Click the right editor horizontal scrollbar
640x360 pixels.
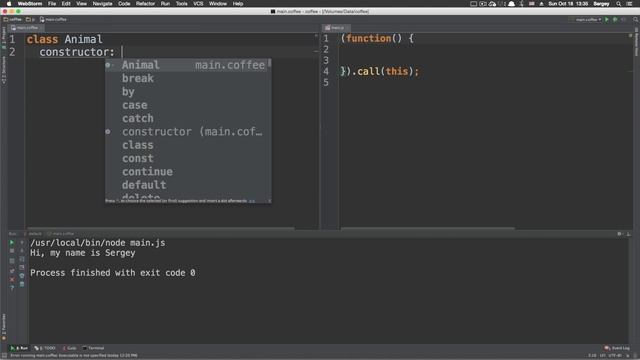pos(428,228)
